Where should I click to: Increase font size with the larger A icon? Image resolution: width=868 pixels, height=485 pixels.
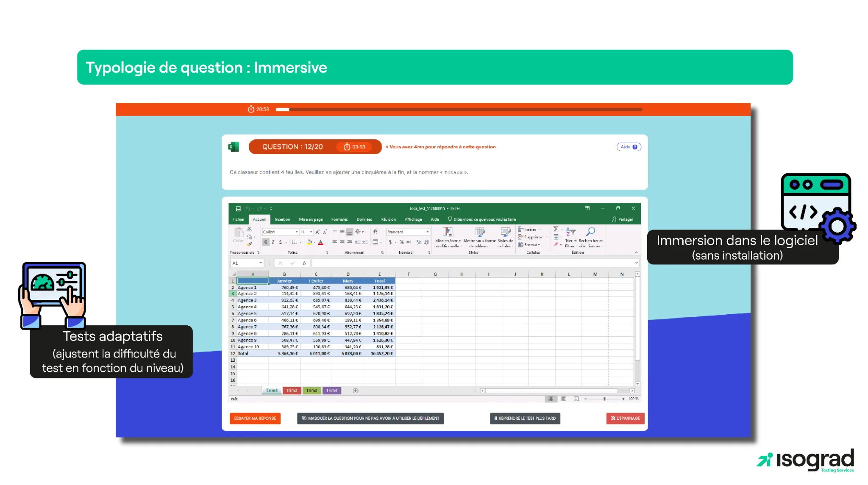pyautogui.click(x=317, y=232)
